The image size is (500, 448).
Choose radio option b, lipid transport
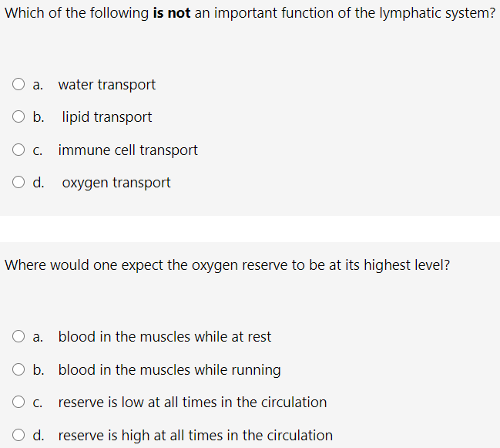tap(18, 116)
